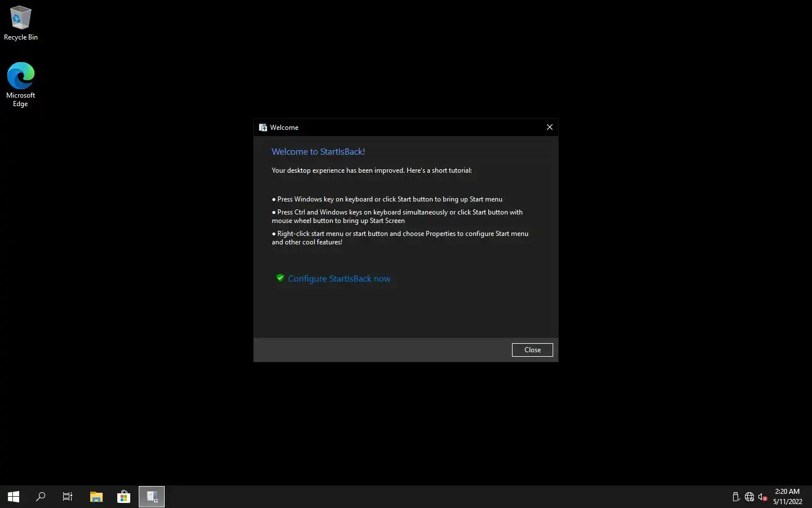This screenshot has height=508, width=812.
Task: Select the StartIsBack Welcome taskbar item
Action: (152, 497)
